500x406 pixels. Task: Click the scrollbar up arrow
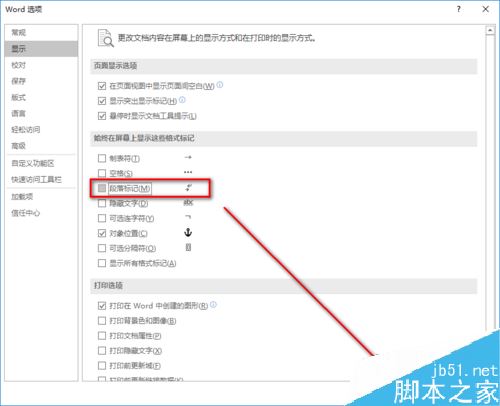[490, 31]
